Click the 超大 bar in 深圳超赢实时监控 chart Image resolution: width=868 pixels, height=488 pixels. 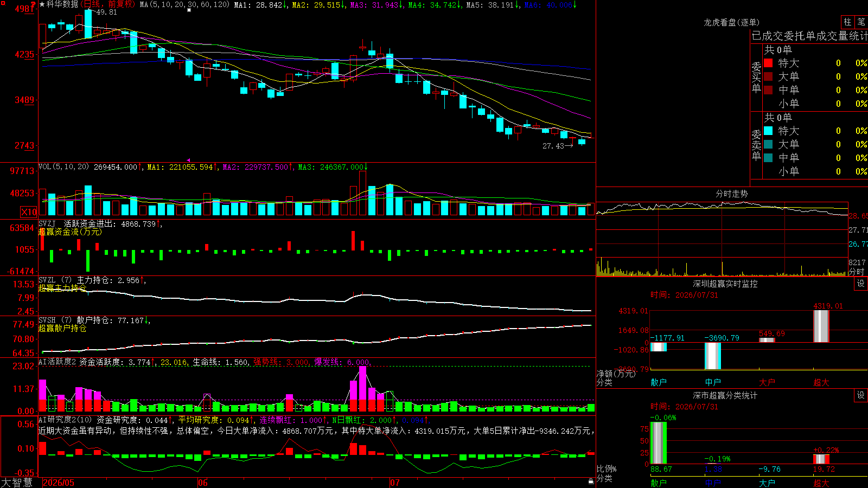pos(821,326)
